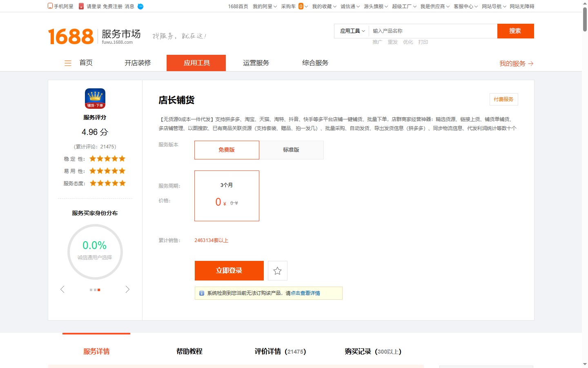Expand the 应用工具 search category dropdown
Screen dimensions: 588x368
pyautogui.click(x=352, y=31)
